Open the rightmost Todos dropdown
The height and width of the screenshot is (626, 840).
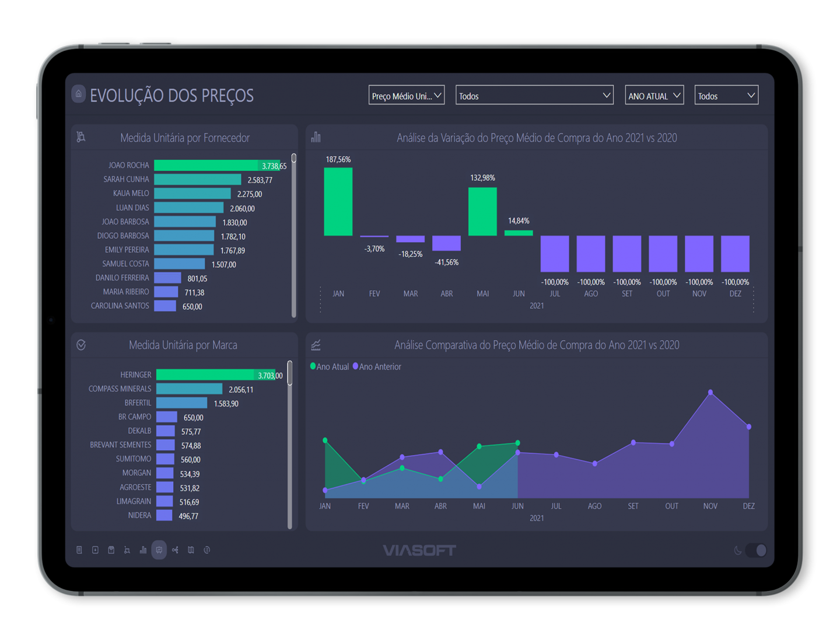click(726, 95)
